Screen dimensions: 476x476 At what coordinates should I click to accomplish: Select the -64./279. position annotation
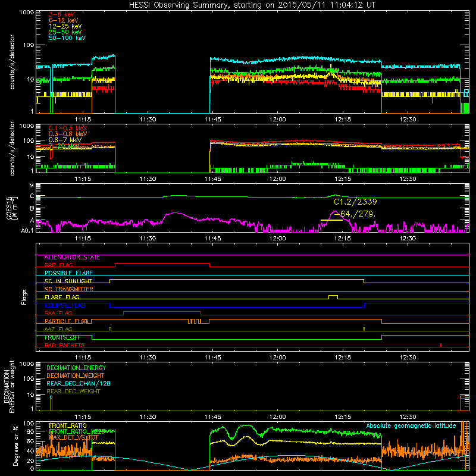pos(355,214)
